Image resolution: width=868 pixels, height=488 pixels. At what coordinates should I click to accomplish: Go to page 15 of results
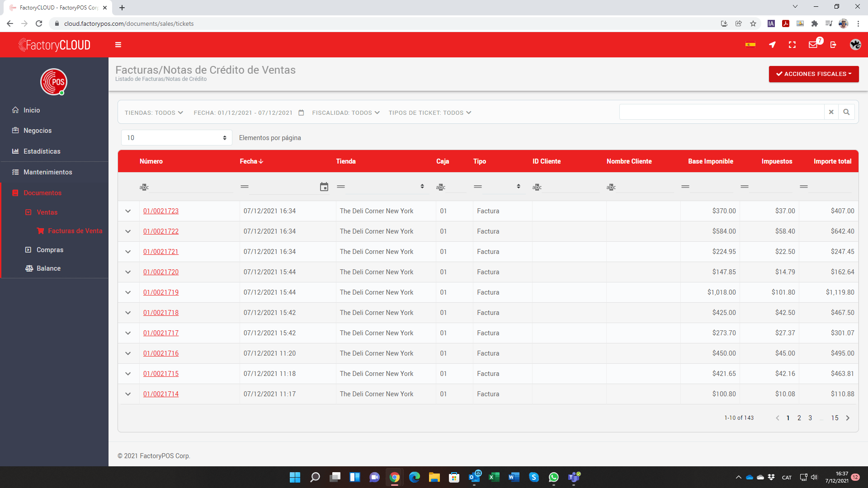[835, 418]
